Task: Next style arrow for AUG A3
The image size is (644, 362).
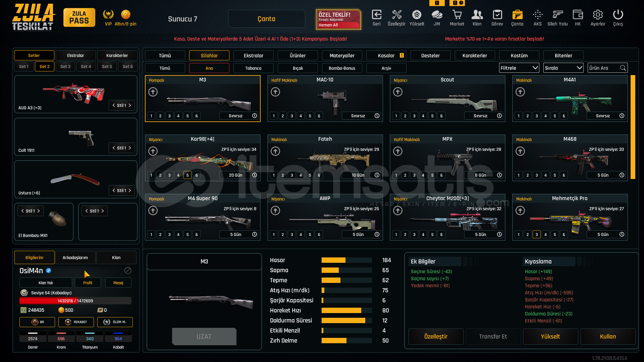Action: pos(130,105)
